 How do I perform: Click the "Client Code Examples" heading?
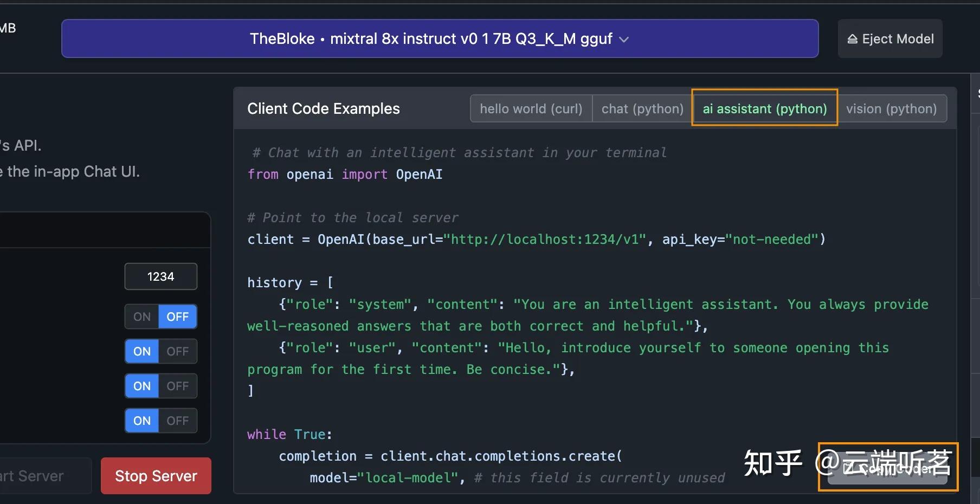(324, 108)
